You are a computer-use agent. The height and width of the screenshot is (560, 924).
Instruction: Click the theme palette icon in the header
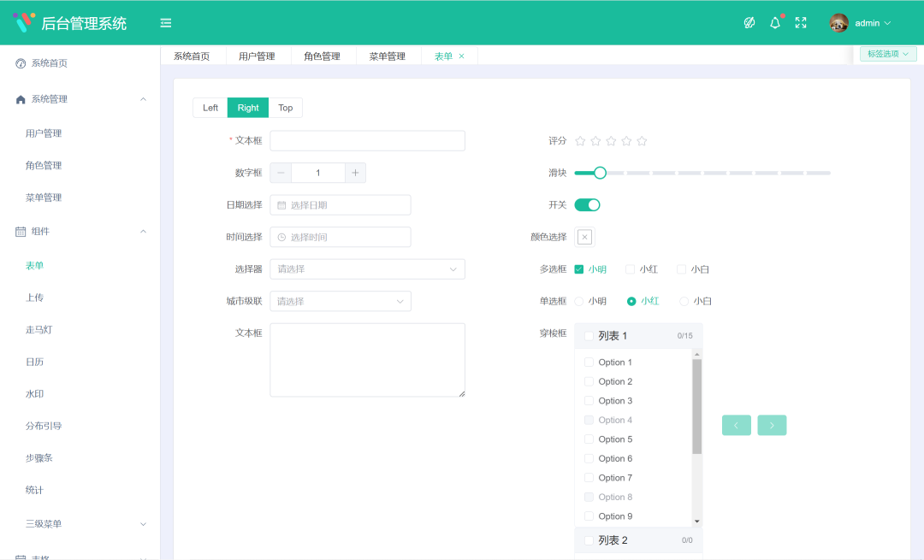749,22
